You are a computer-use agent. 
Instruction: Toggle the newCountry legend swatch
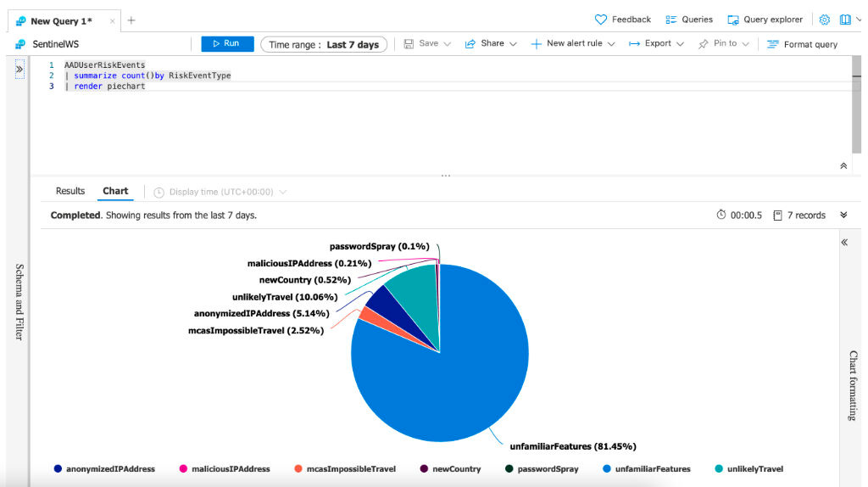[x=424, y=468]
